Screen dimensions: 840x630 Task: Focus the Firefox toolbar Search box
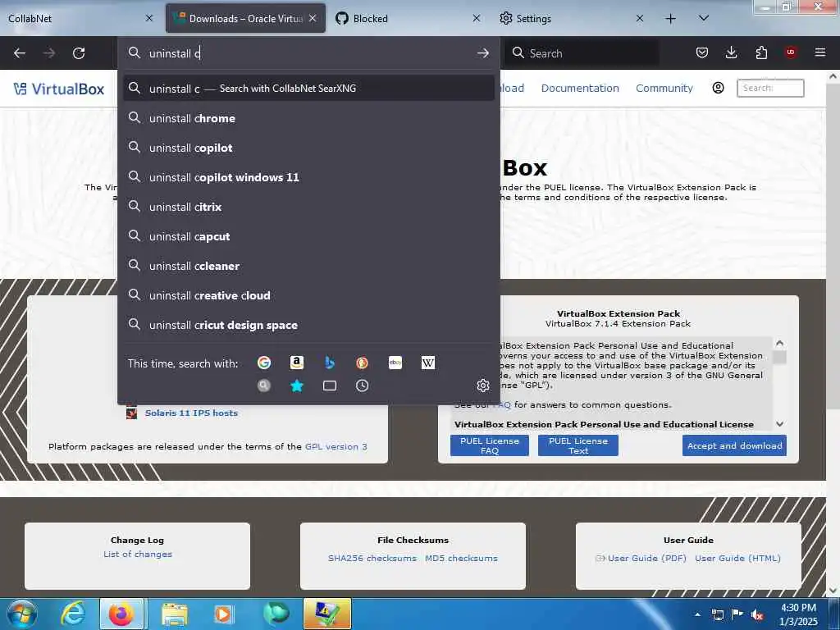click(583, 53)
